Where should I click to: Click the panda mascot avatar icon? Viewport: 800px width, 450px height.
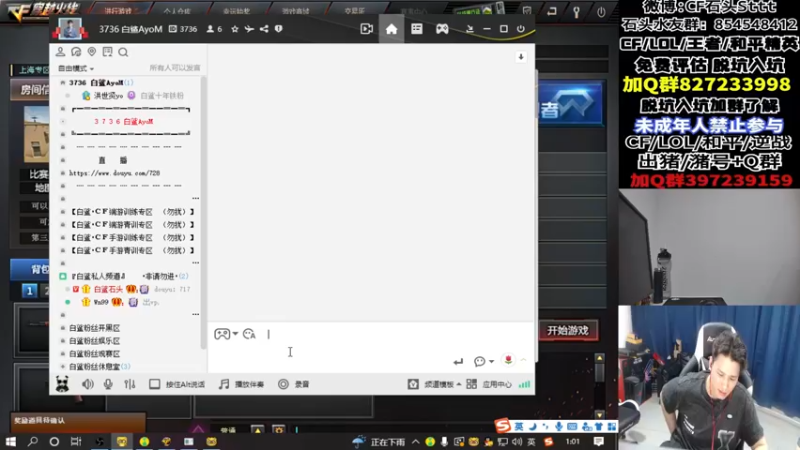[62, 384]
